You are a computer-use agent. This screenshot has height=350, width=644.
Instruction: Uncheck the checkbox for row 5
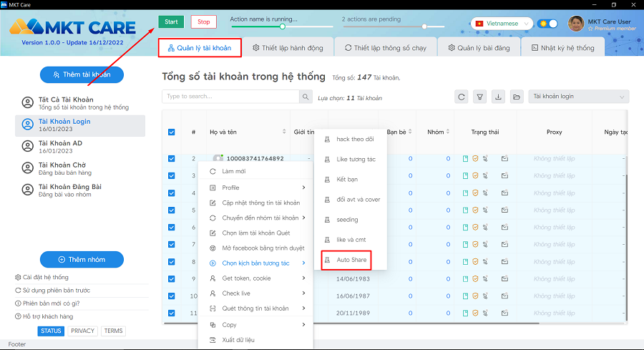pos(172,210)
